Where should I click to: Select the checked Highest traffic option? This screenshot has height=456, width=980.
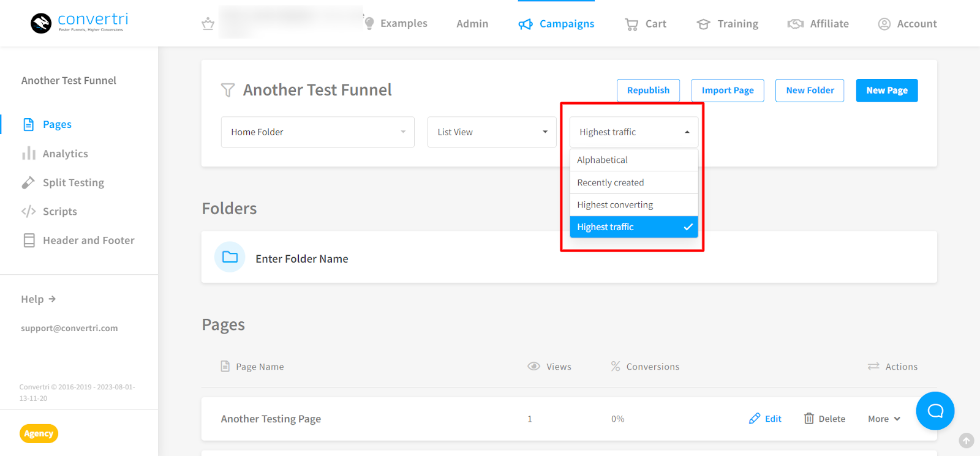click(633, 227)
